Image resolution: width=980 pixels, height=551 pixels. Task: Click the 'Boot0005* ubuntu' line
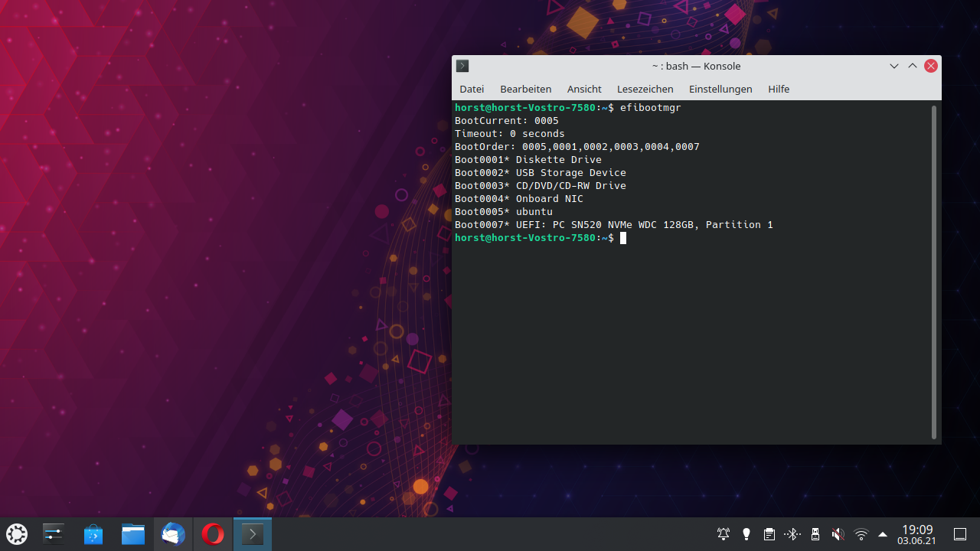(x=504, y=212)
